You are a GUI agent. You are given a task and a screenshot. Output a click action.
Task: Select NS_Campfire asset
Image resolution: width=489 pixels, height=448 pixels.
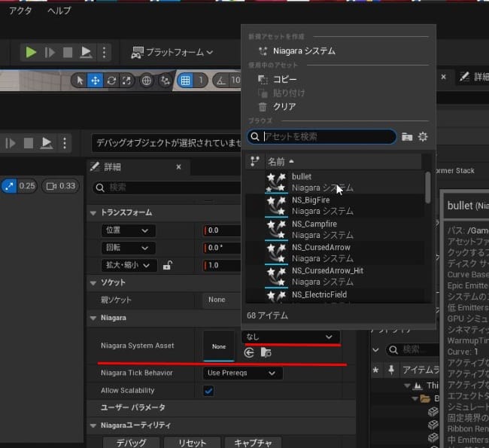tap(335, 230)
